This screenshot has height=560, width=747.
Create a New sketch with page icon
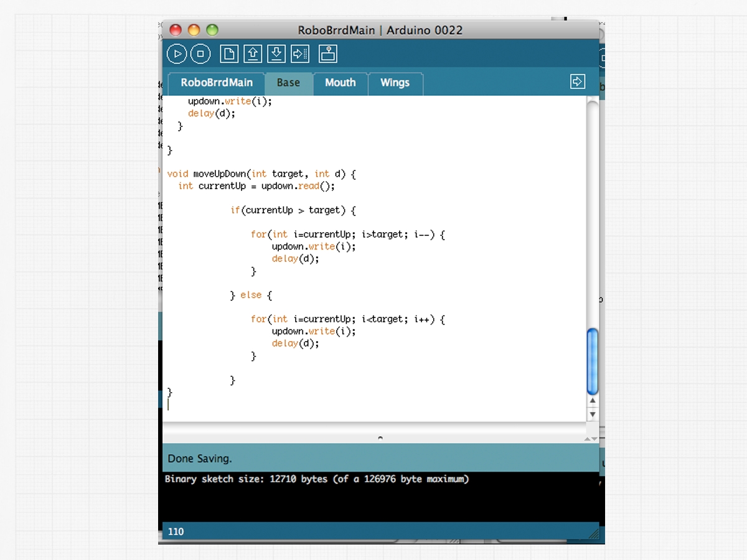pyautogui.click(x=229, y=54)
